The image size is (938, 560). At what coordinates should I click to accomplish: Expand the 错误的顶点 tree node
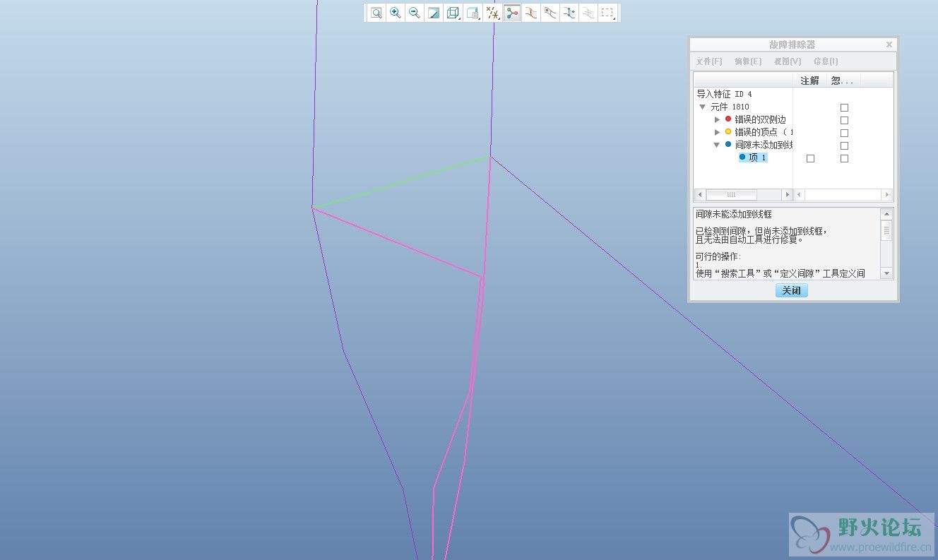[x=718, y=132]
